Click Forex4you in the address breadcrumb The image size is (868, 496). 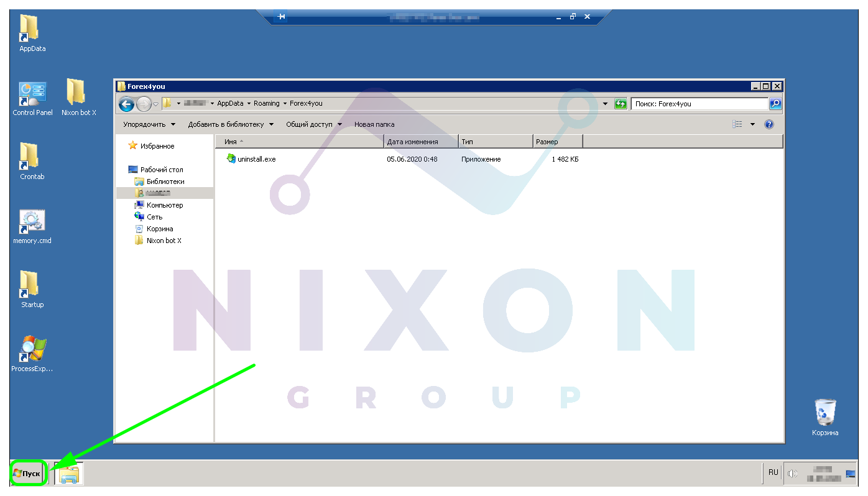(306, 103)
